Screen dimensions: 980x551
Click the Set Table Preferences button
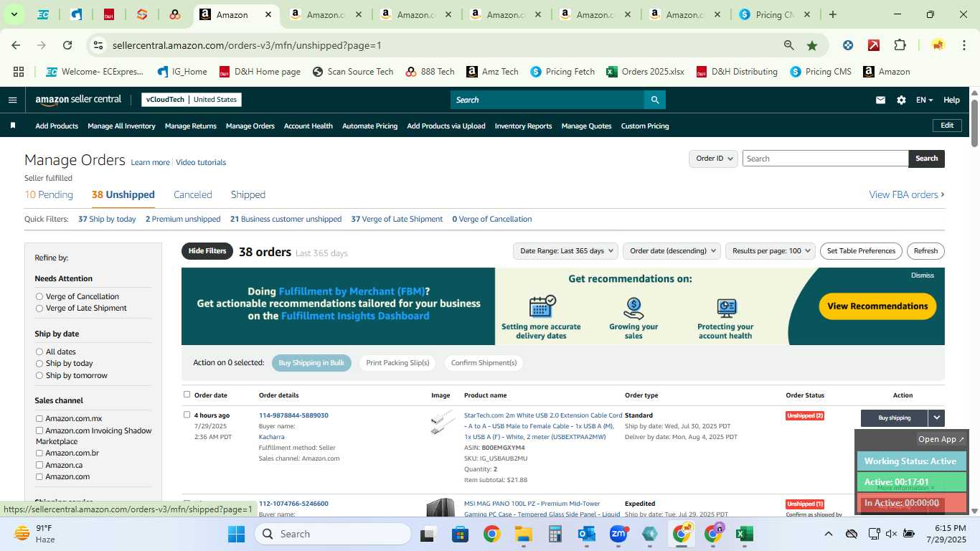(861, 250)
